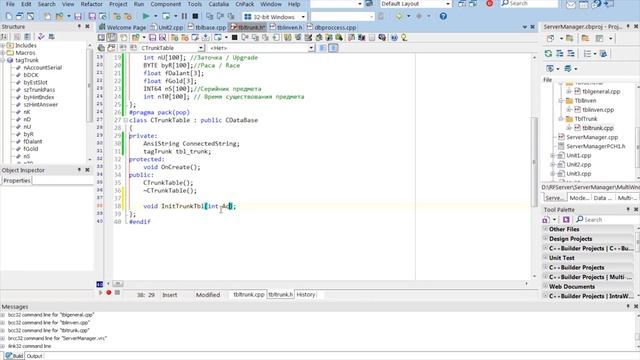The width and height of the screenshot is (640, 360).
Task: Switch to the Unit2.cpp editor tab
Action: 167,27
